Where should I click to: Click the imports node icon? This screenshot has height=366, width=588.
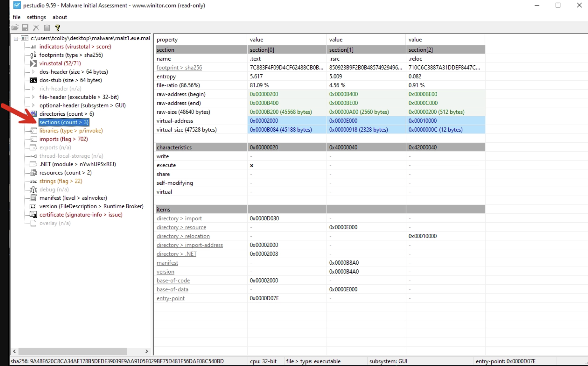[x=33, y=139]
